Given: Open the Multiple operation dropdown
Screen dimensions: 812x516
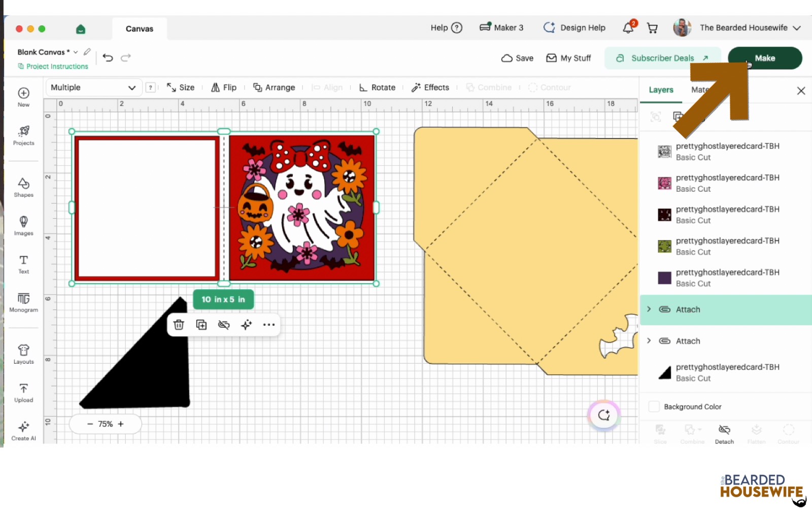Looking at the screenshot, I should (x=93, y=87).
